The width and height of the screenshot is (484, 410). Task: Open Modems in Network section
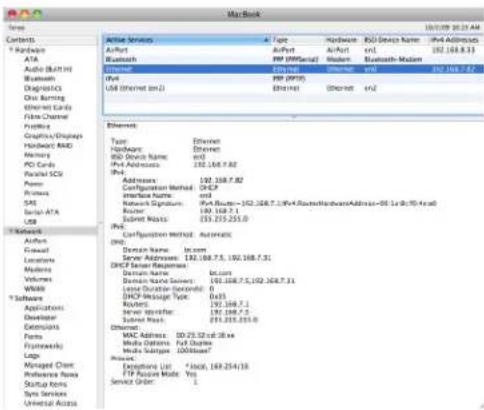click(x=38, y=269)
